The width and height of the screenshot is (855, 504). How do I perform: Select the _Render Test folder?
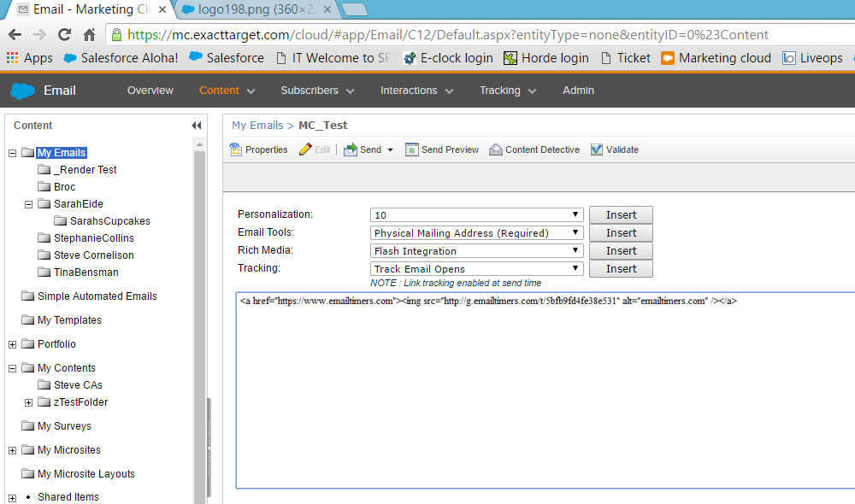click(85, 170)
